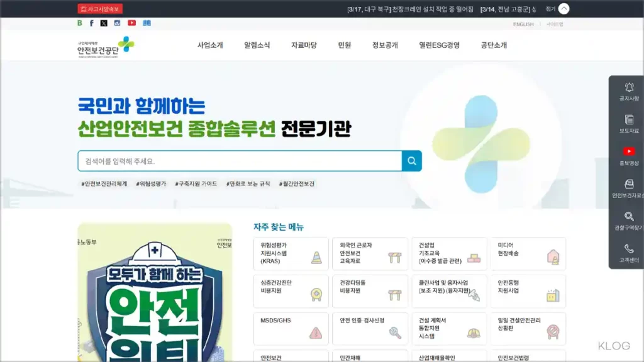Click the bricks icon on 건설업 기초교육 card

pos(474,258)
